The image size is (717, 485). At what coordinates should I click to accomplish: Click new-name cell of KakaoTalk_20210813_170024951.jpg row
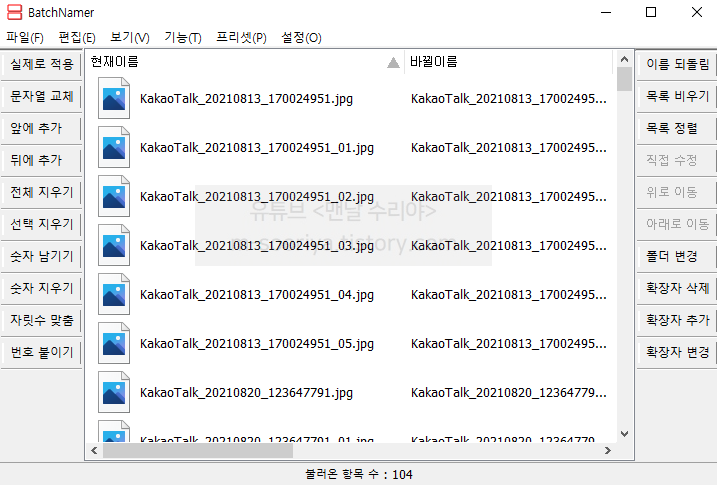tap(508, 99)
